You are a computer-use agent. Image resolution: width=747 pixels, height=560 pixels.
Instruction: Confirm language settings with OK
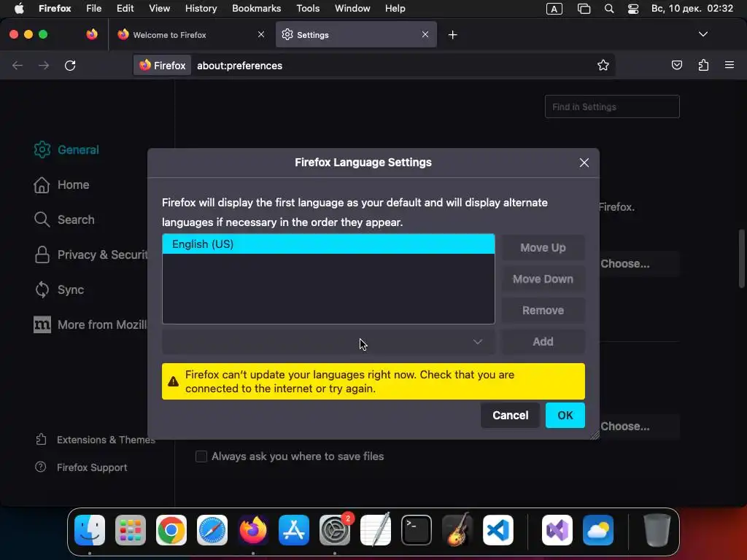coord(565,415)
